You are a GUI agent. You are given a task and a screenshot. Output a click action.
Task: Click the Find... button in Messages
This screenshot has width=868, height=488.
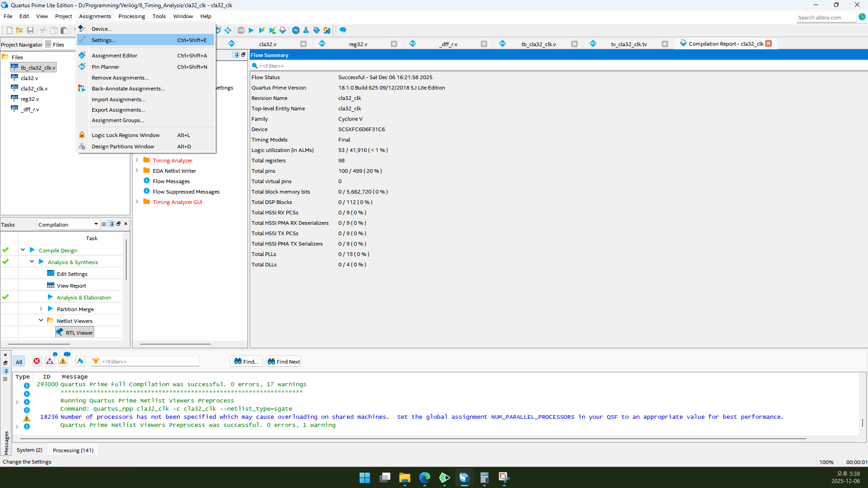tap(247, 362)
